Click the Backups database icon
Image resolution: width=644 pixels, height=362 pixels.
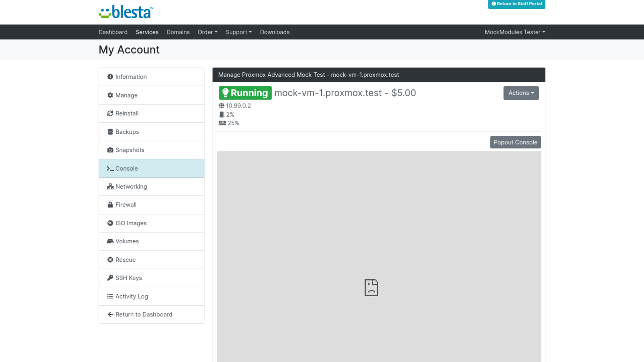click(x=110, y=132)
